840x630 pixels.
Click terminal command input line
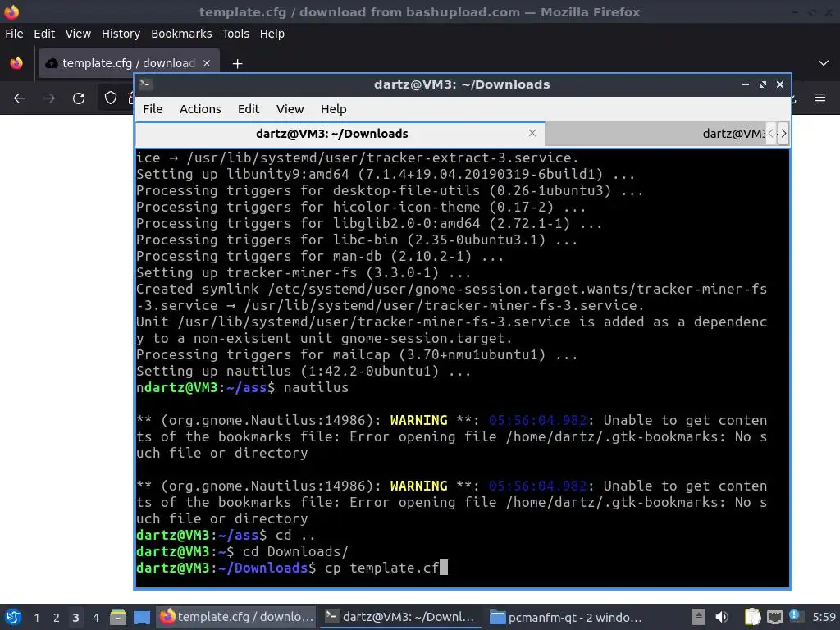pos(292,568)
